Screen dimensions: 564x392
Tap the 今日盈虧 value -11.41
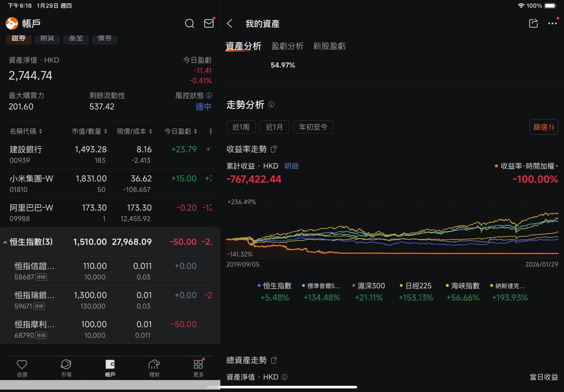(202, 71)
